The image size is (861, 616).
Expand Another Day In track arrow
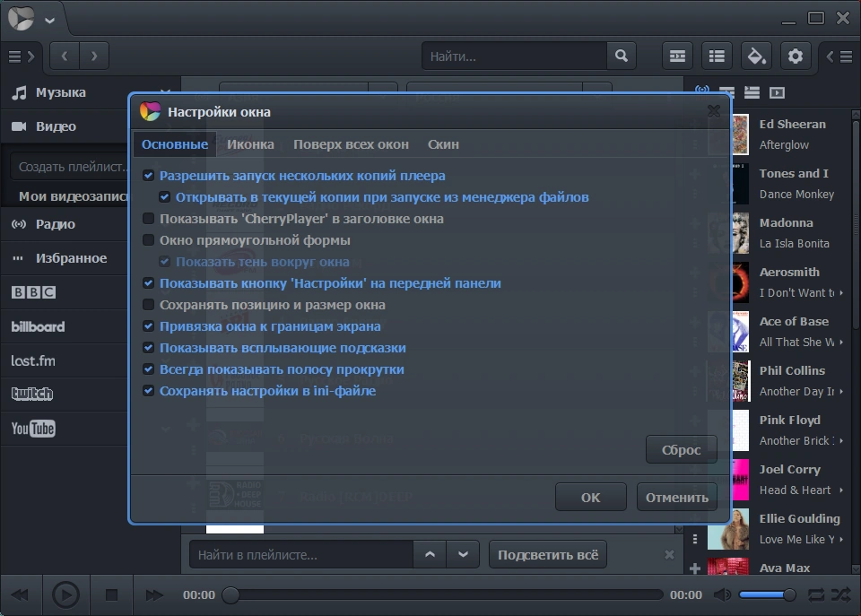click(x=841, y=392)
